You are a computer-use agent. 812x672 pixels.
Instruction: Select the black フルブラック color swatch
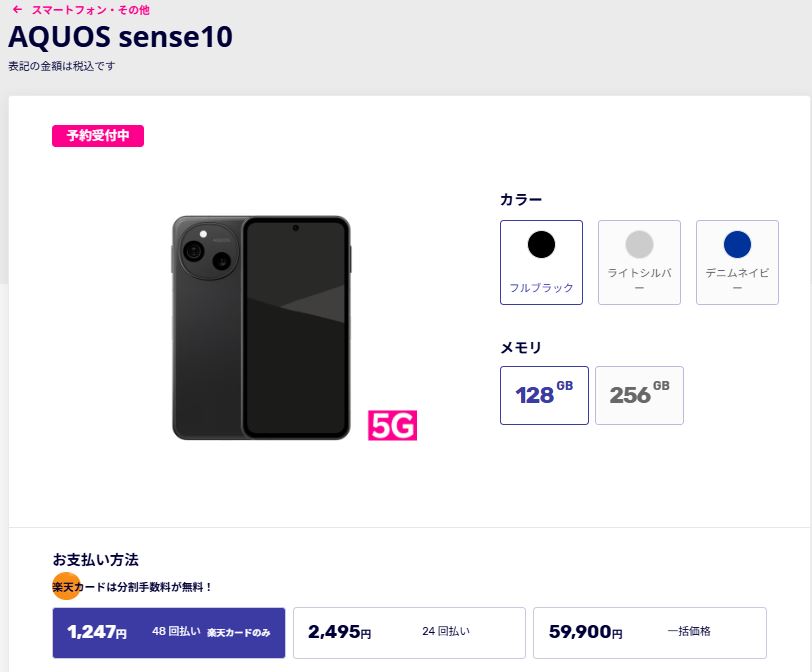(541, 262)
